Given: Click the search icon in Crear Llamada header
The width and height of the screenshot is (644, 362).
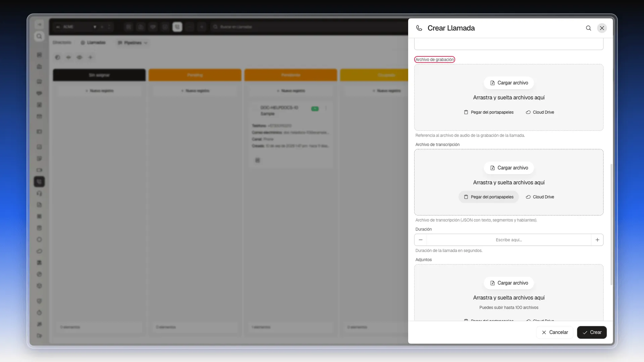Looking at the screenshot, I should (588, 28).
